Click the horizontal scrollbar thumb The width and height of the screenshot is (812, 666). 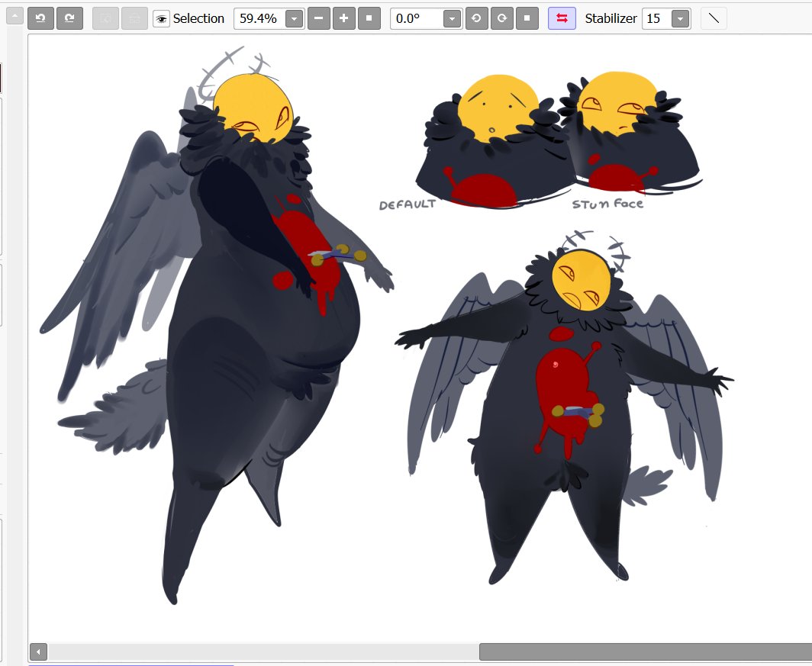[646, 652]
